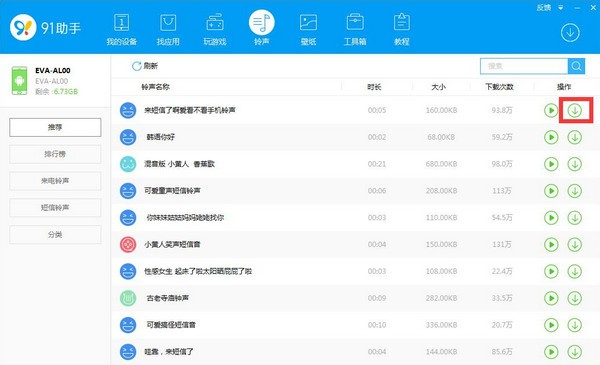The height and width of the screenshot is (365, 600).
Task: Play the 古老寺庙钟声 ringtone
Action: pyautogui.click(x=551, y=298)
